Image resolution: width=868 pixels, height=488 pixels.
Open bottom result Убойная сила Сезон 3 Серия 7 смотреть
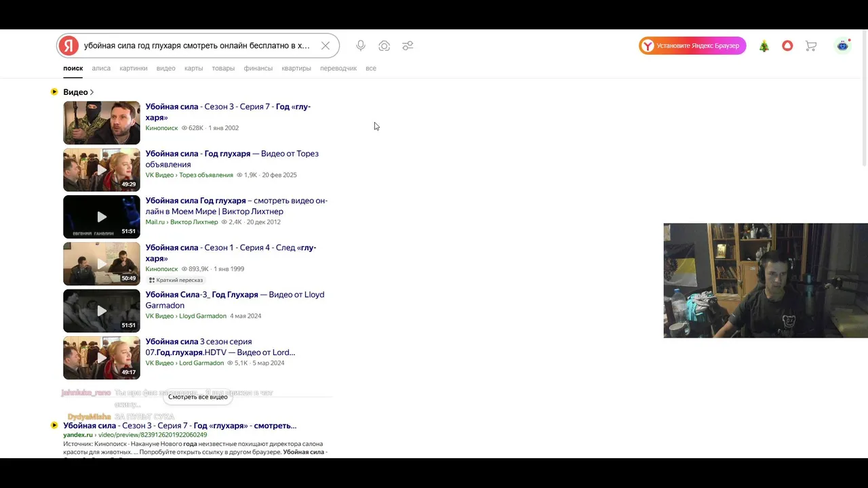[180, 426]
